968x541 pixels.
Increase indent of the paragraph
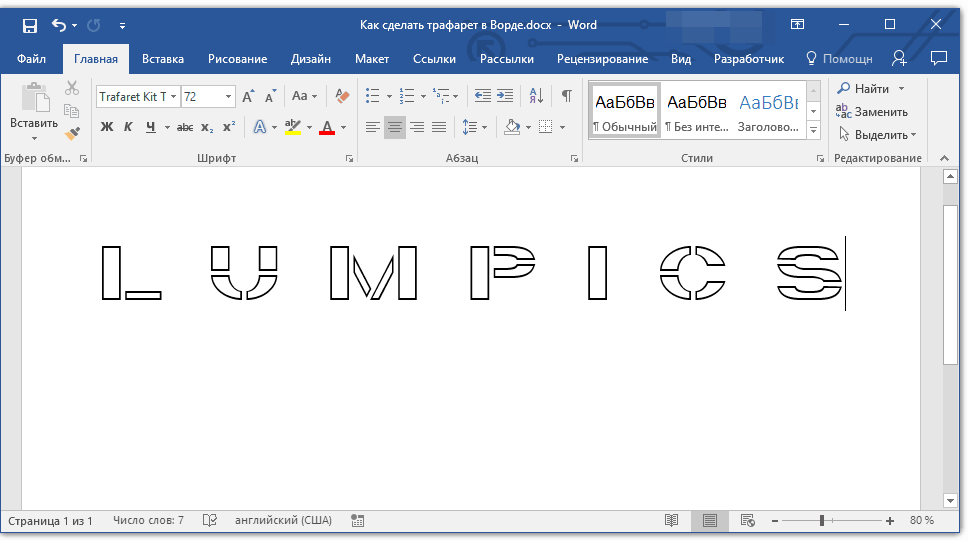(x=505, y=96)
